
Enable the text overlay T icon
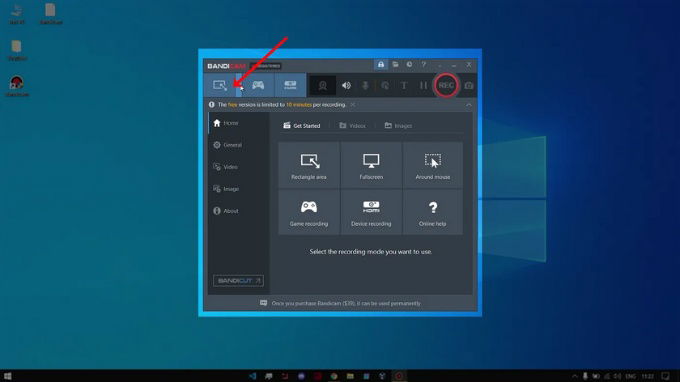(x=404, y=85)
